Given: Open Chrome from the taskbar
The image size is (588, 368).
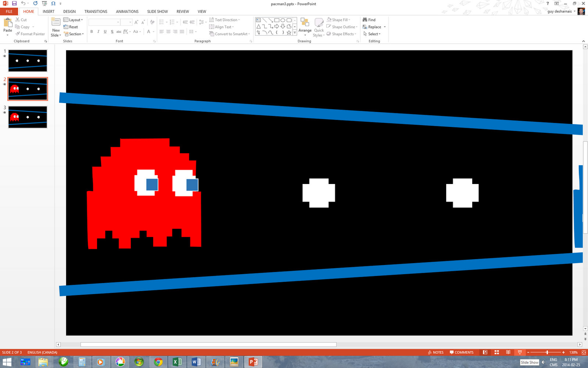Looking at the screenshot, I should [158, 362].
